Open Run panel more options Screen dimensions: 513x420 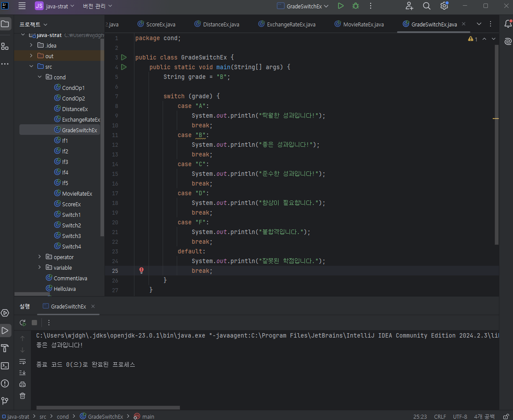click(x=49, y=323)
